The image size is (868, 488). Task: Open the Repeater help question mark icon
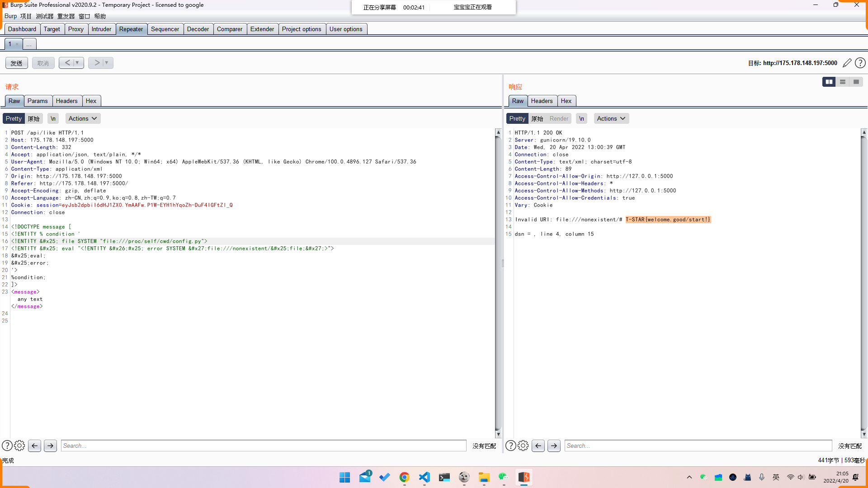[x=860, y=63]
